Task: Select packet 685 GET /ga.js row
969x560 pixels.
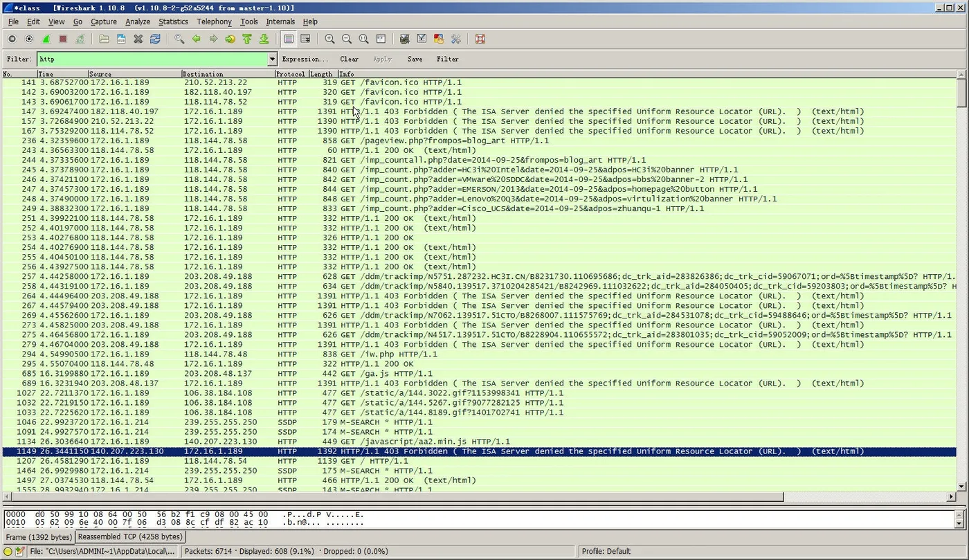Action: [478, 374]
